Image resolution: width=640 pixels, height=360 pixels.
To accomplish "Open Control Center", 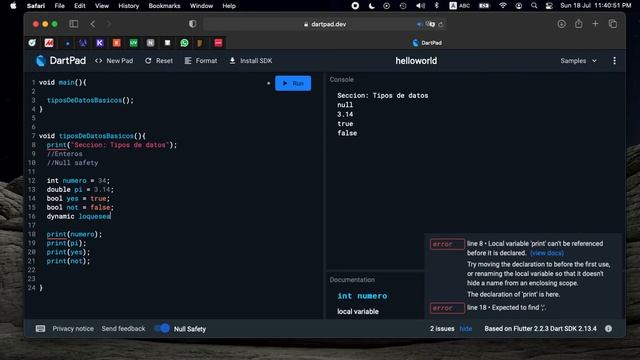I will 549,6.
